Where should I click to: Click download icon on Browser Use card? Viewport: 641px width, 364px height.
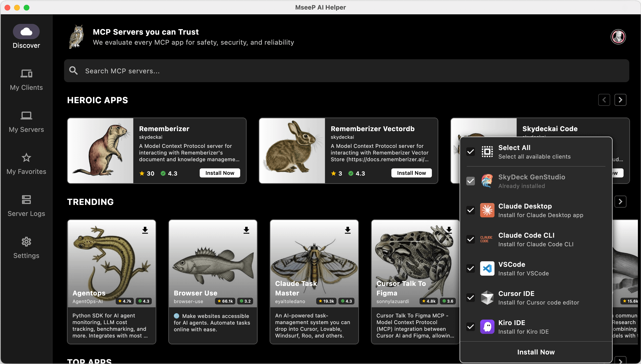pyautogui.click(x=246, y=230)
